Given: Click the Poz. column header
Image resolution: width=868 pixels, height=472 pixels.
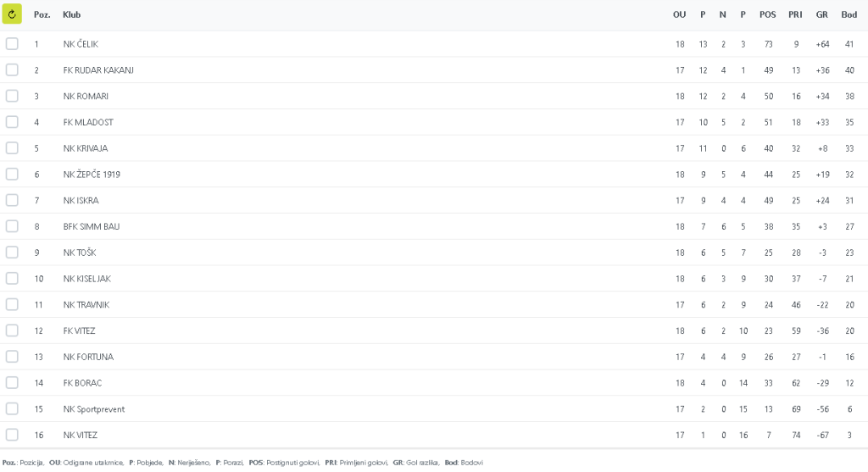Looking at the screenshot, I should click(x=42, y=15).
